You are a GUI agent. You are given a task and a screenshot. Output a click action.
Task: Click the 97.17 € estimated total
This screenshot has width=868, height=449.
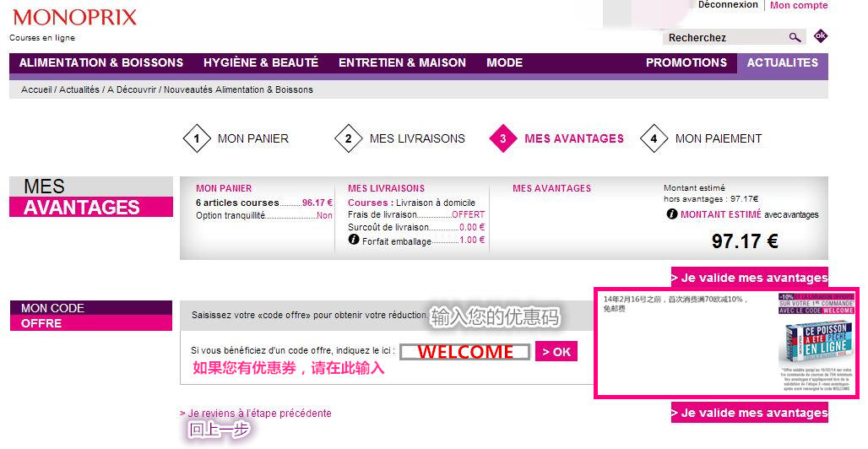click(x=745, y=241)
